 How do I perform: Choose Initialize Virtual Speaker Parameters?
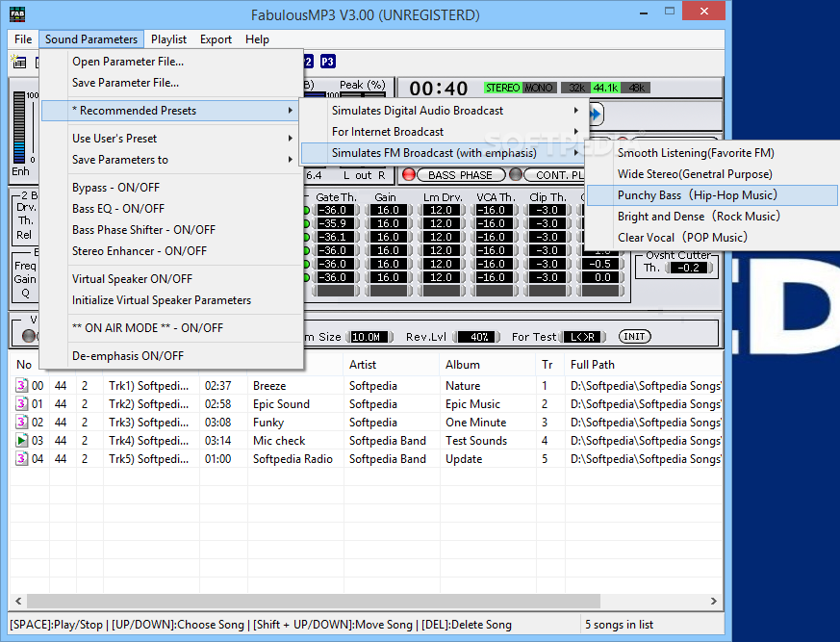[172, 300]
